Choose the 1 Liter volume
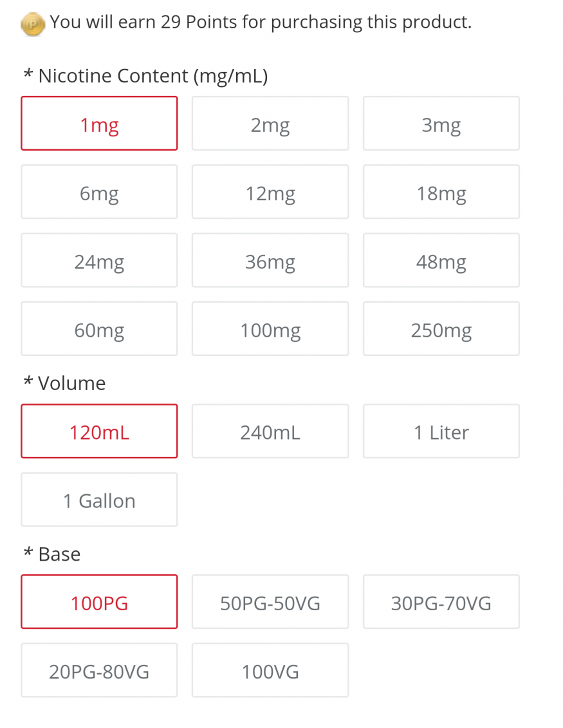Viewport: 563px width, 728px height. click(441, 431)
